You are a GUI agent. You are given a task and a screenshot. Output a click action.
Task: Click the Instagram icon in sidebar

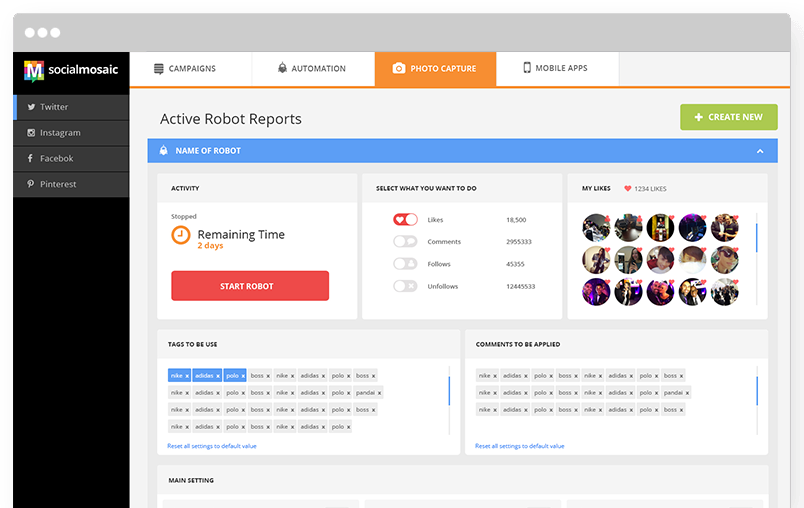pos(31,133)
